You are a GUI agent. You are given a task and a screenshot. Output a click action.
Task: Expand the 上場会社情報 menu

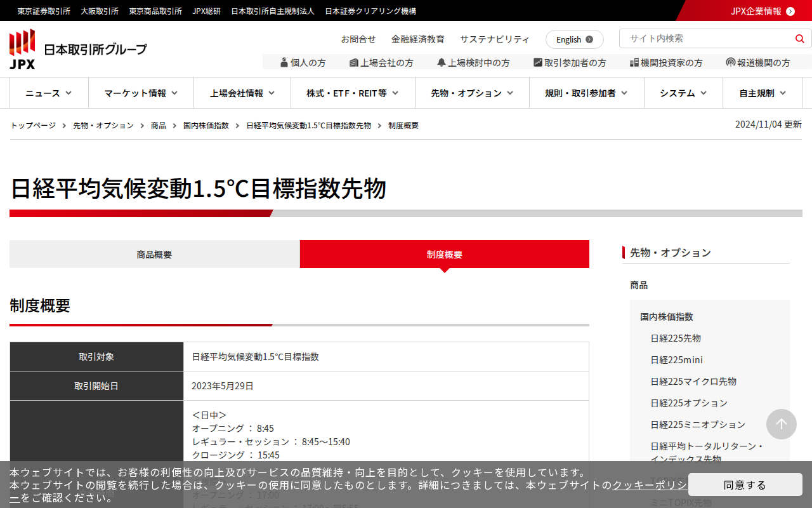[x=242, y=93]
